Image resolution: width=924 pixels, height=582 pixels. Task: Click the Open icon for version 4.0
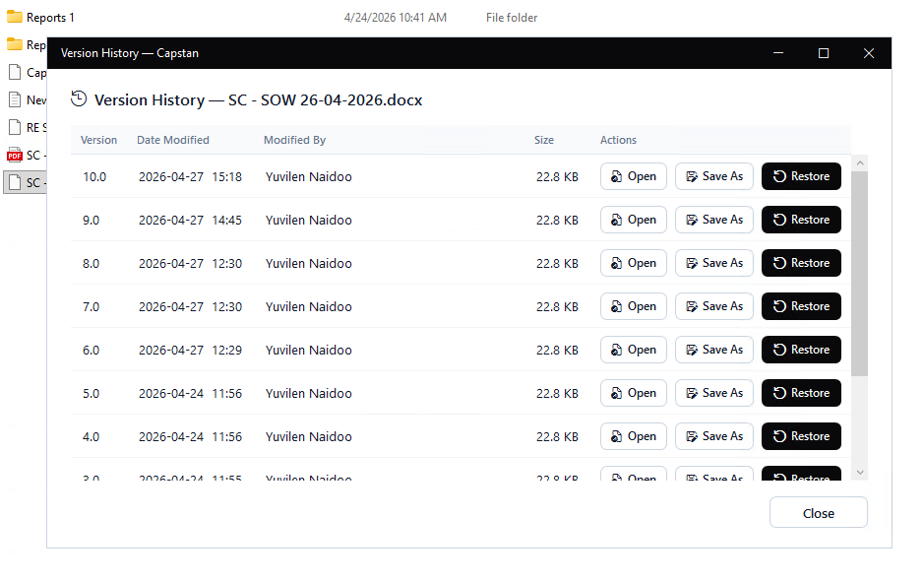[616, 437]
